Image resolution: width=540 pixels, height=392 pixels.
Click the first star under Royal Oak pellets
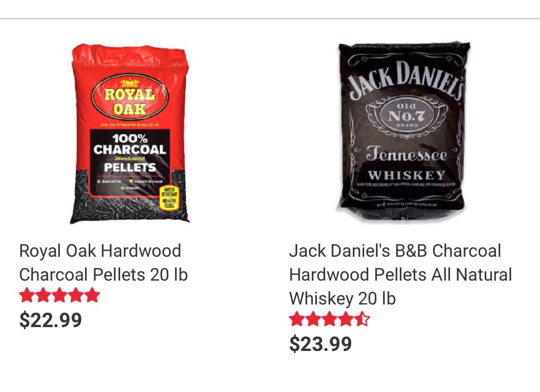click(27, 295)
